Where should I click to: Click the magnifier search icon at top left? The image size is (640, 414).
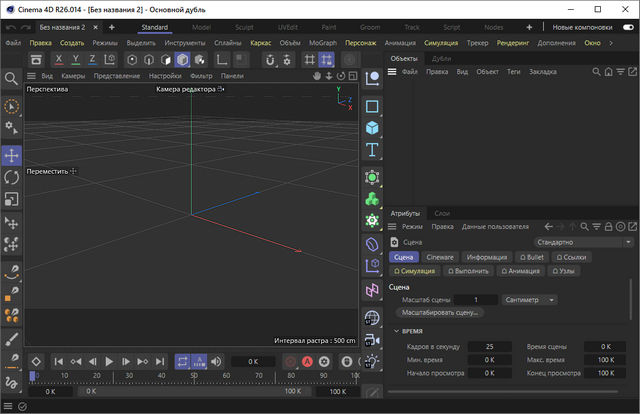coord(11,78)
